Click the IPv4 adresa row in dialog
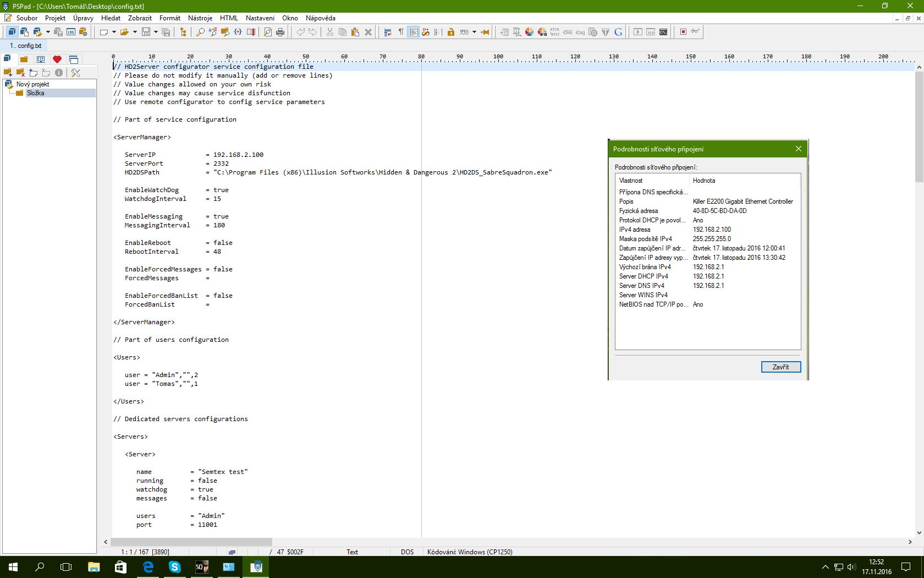The image size is (924, 578). point(708,230)
